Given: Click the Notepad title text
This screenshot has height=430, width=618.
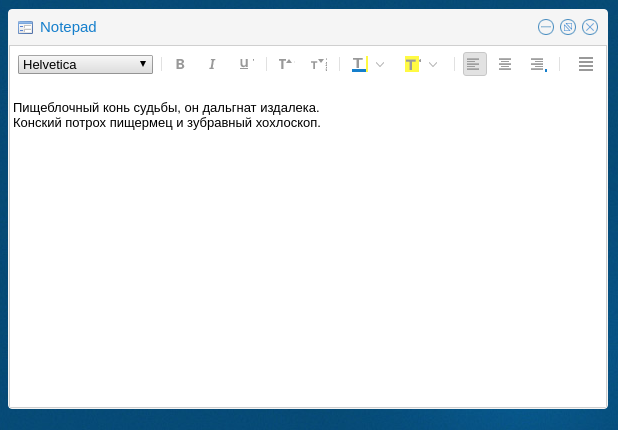Looking at the screenshot, I should tap(68, 27).
